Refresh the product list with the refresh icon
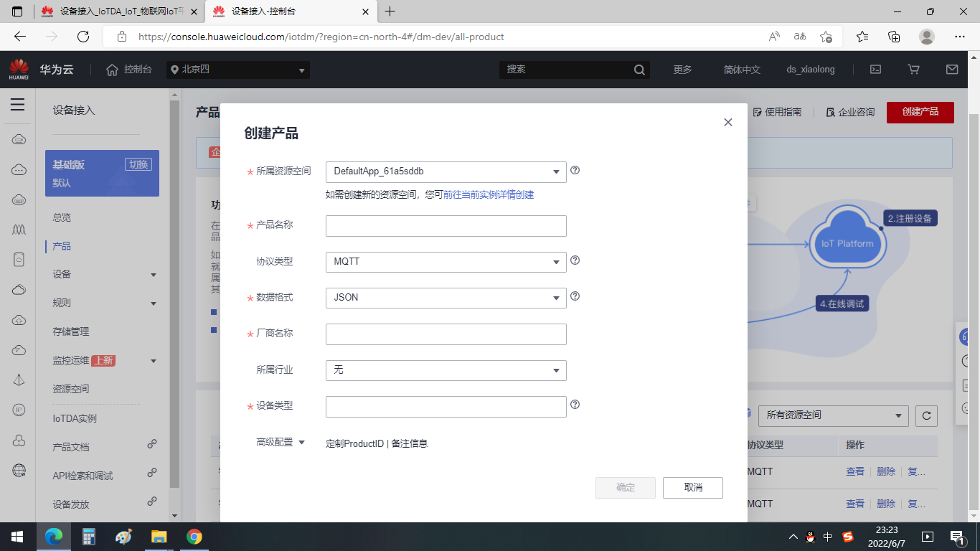The image size is (980, 551). tap(926, 415)
